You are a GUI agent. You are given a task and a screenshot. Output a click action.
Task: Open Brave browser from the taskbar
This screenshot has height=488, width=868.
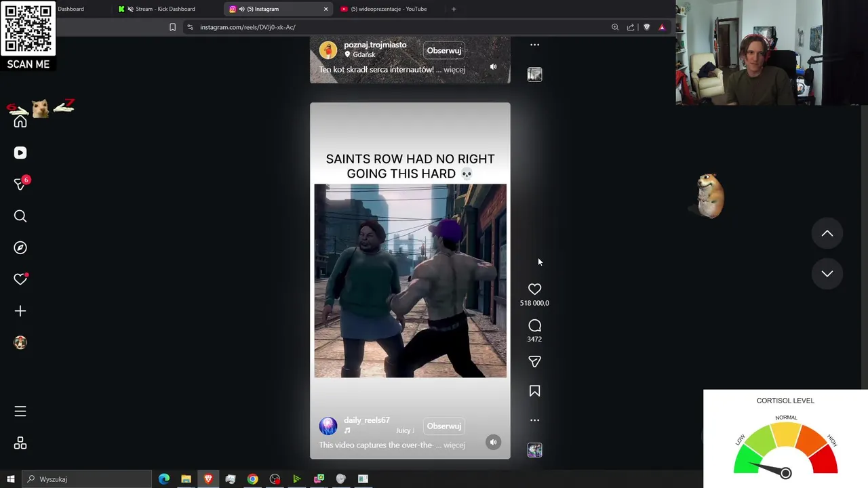pyautogui.click(x=208, y=479)
